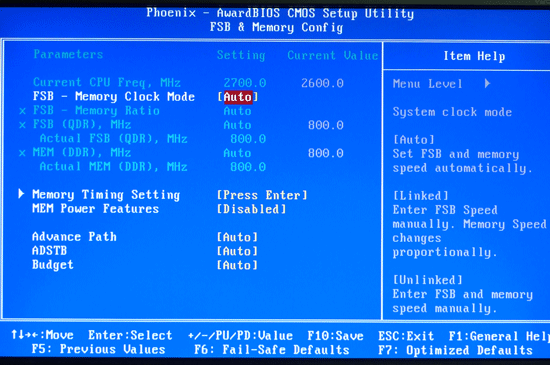Click the arrow keys Move hint
Viewport: 550px width, 365px height.
pos(42,335)
